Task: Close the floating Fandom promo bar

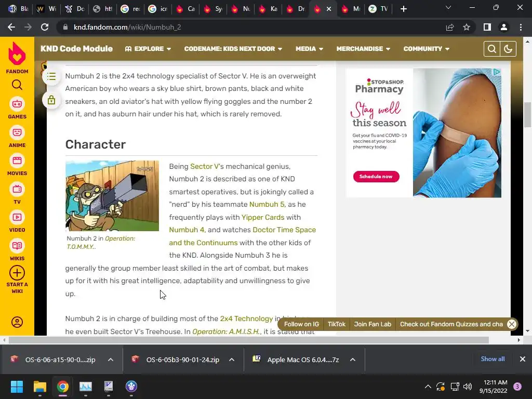Action: pyautogui.click(x=512, y=324)
